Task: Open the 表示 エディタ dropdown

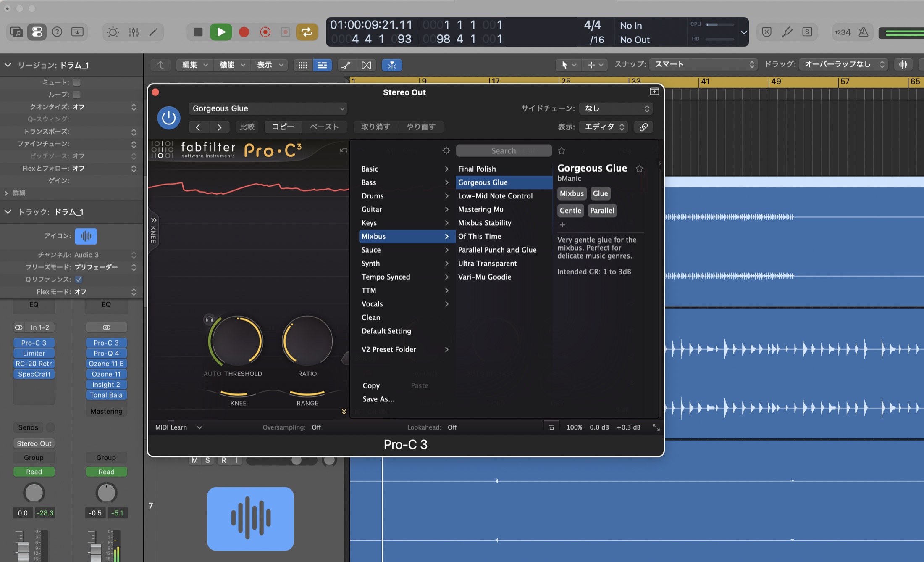Action: pyautogui.click(x=604, y=127)
